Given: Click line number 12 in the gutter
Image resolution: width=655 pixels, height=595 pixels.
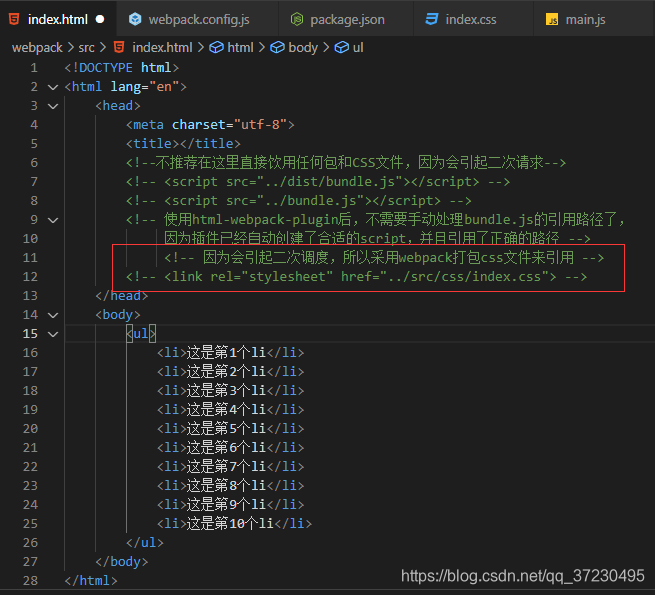Looking at the screenshot, I should tap(30, 277).
